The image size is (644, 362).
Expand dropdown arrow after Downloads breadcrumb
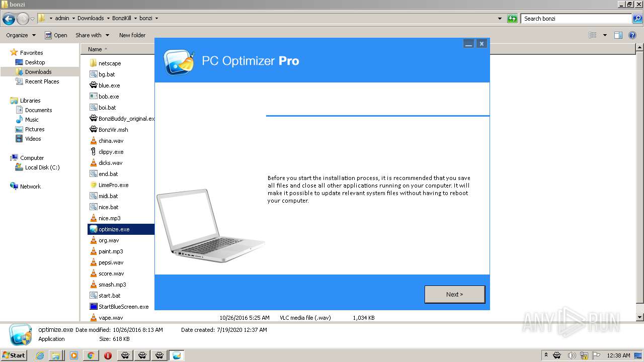(108, 18)
